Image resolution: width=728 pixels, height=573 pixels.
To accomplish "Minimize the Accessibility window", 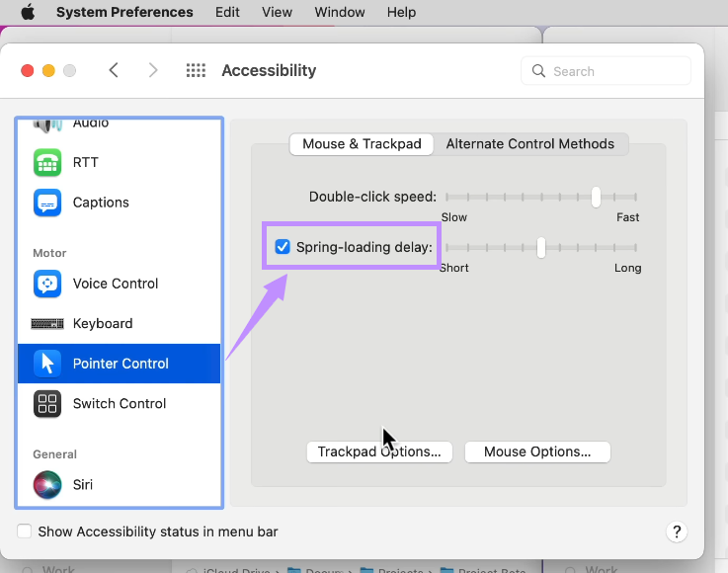I will pos(48,70).
